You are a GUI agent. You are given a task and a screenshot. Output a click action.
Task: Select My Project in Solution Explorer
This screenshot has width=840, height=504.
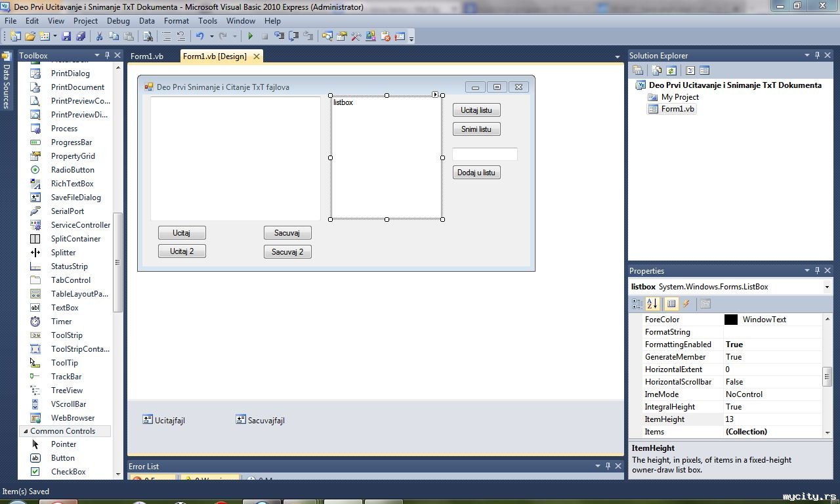coord(680,97)
